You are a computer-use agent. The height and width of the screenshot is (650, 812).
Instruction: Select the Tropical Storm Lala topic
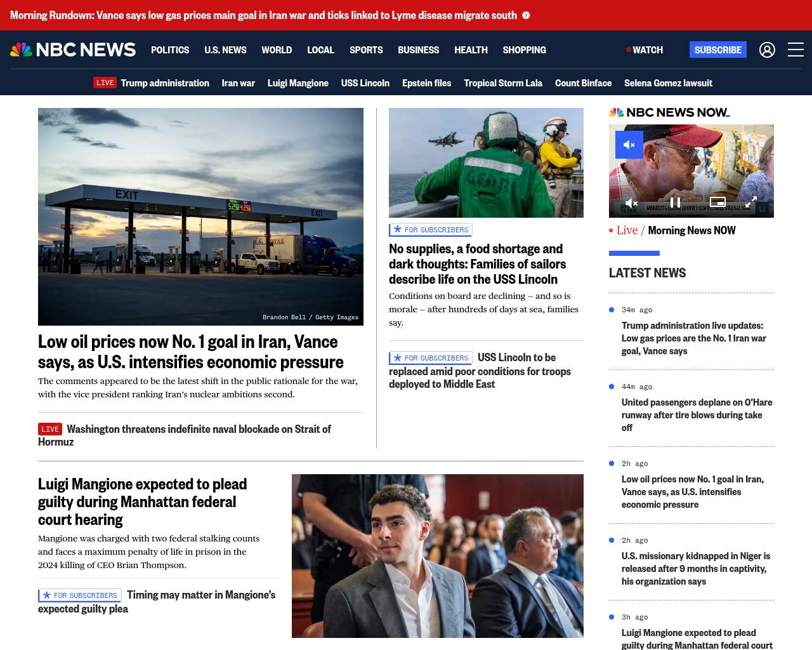click(x=503, y=83)
